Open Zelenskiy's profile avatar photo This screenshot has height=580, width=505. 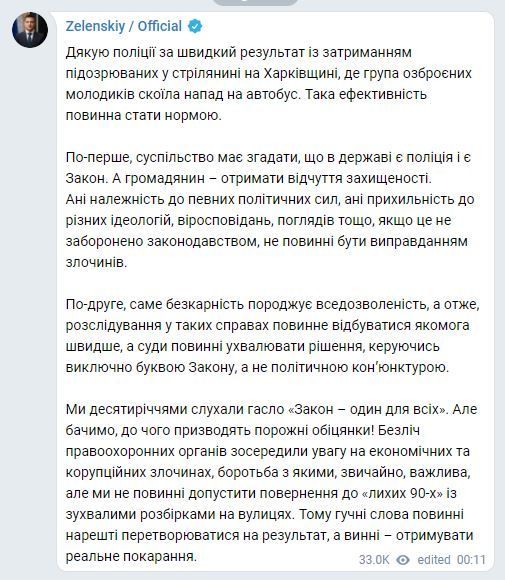click(30, 30)
